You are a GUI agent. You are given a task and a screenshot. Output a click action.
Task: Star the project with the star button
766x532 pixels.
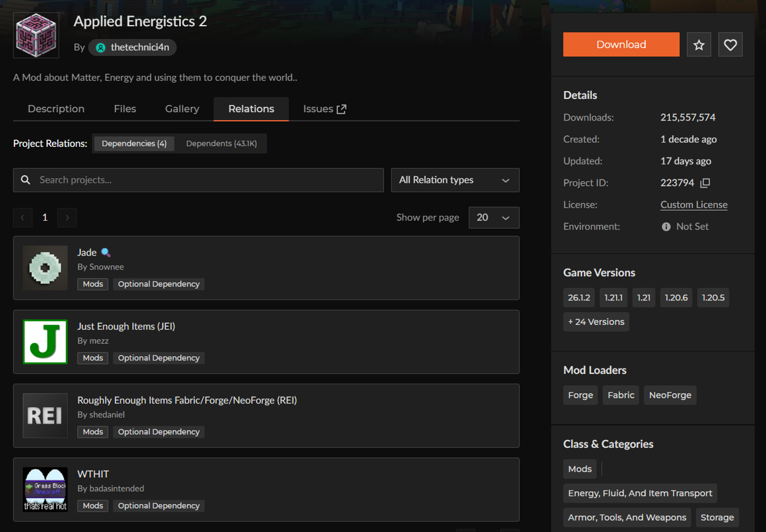coord(698,45)
